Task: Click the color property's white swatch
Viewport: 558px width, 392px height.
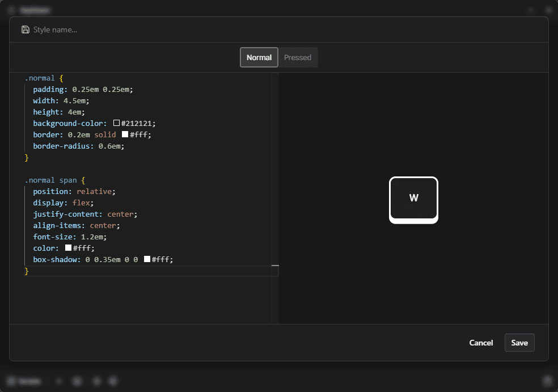Action: pos(69,248)
